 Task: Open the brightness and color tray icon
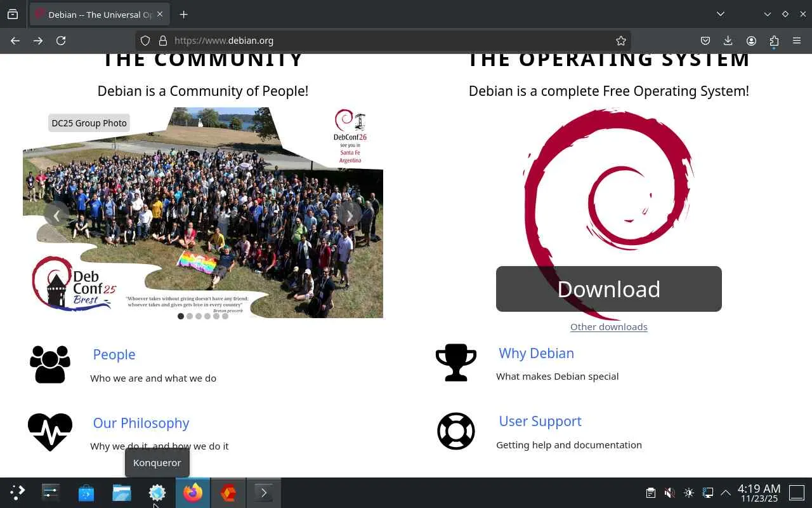tap(689, 493)
